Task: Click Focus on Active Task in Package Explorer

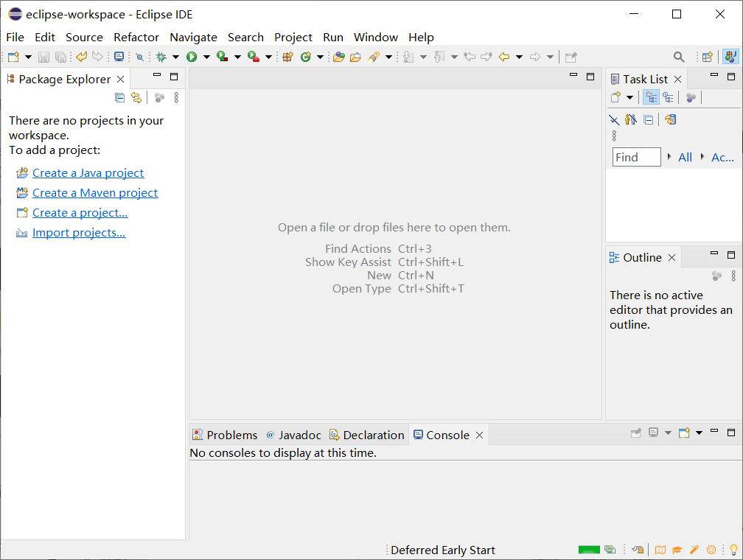Action: [x=159, y=97]
